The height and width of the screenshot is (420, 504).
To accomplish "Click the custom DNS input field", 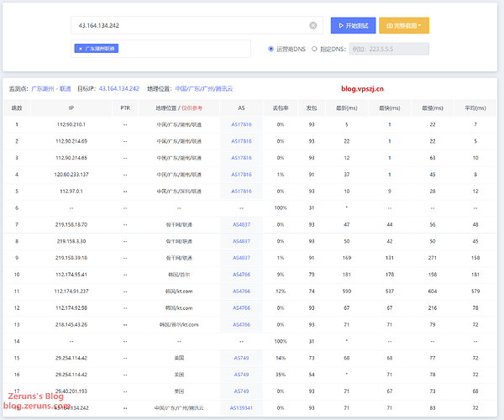I will [x=382, y=49].
